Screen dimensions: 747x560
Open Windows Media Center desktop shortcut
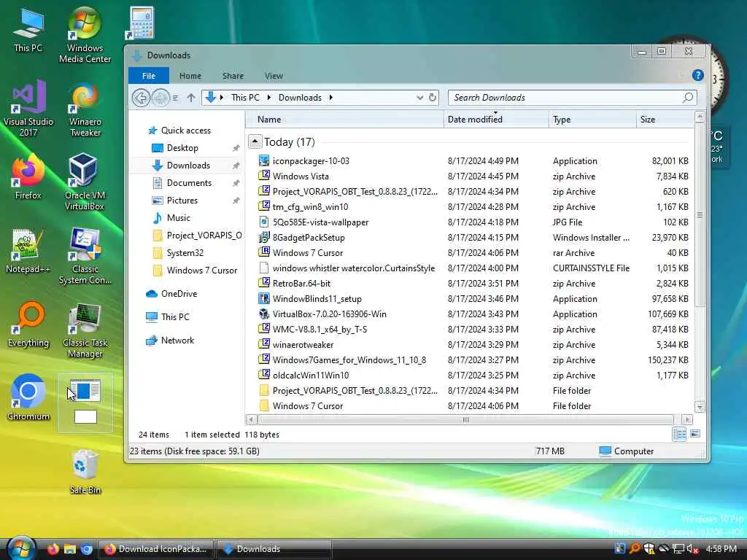(85, 34)
